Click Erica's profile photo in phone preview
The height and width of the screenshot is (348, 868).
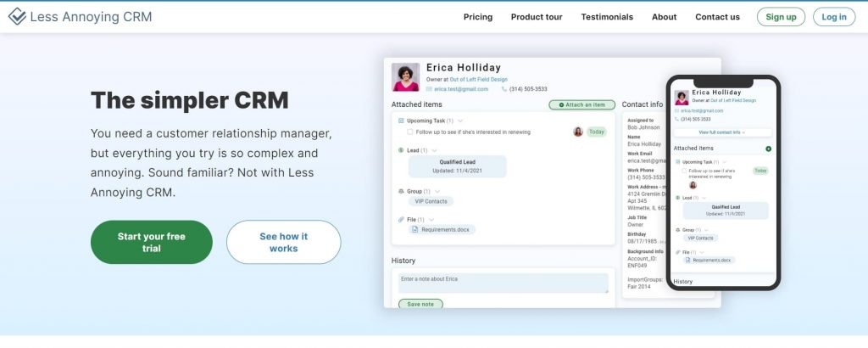tap(682, 98)
